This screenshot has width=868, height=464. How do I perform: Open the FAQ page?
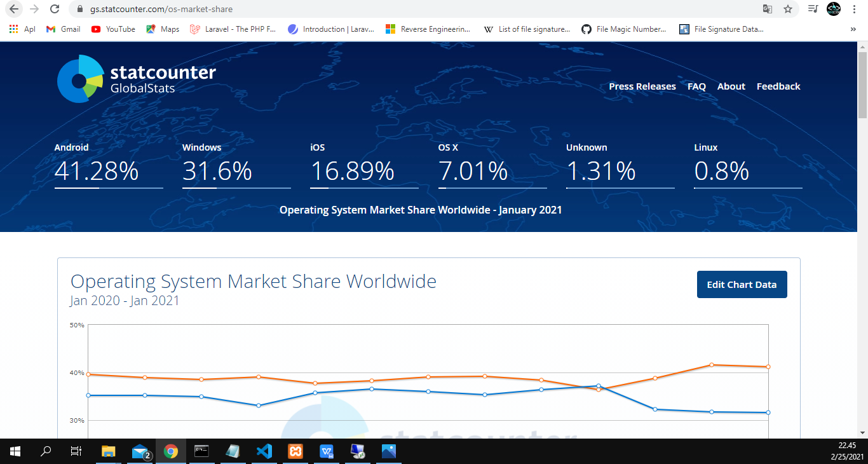click(x=696, y=86)
